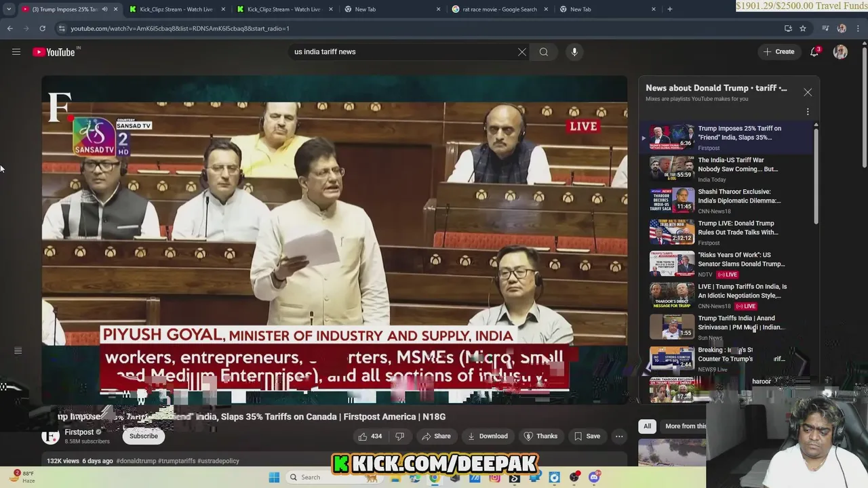The height and width of the screenshot is (488, 868).
Task: Open Chrome three-dot menu
Action: (859, 28)
